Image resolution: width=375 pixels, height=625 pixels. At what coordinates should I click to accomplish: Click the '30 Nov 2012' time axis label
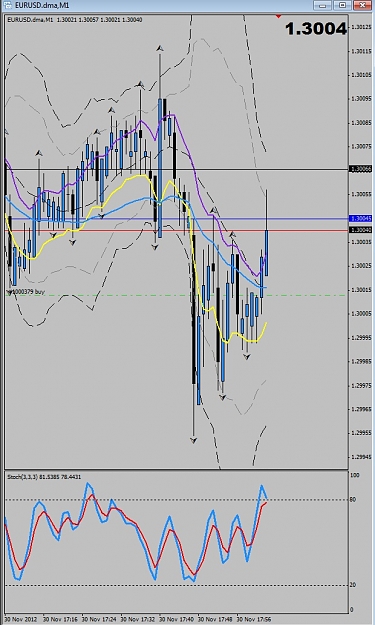[x=21, y=620]
